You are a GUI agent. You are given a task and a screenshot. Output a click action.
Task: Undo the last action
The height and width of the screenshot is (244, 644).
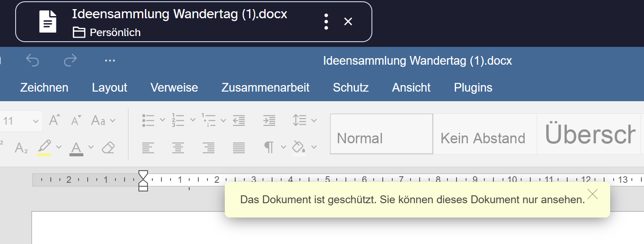tap(33, 60)
